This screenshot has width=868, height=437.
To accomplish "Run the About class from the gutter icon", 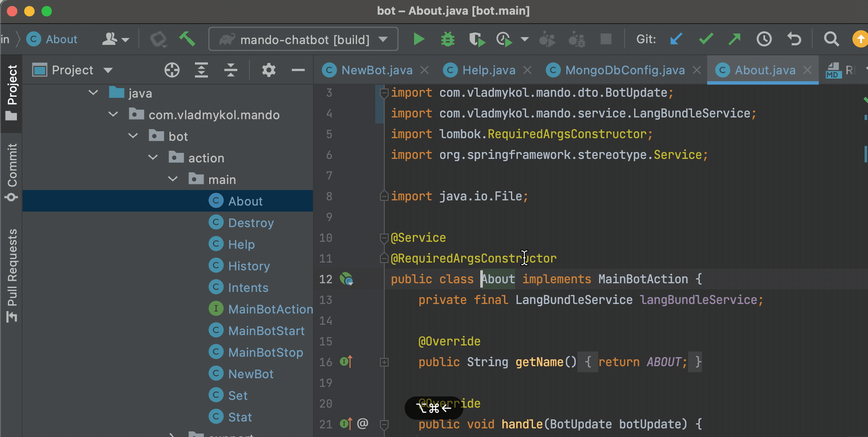I will point(346,279).
